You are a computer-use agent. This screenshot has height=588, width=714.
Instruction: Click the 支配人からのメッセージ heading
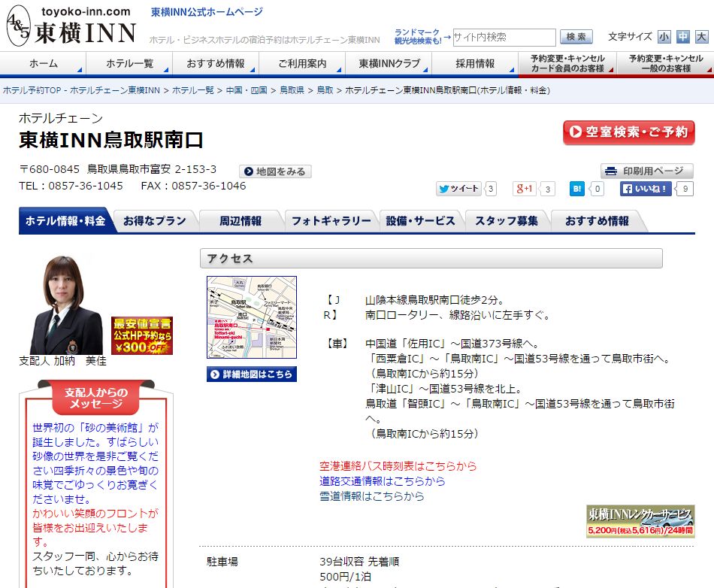pos(96,398)
